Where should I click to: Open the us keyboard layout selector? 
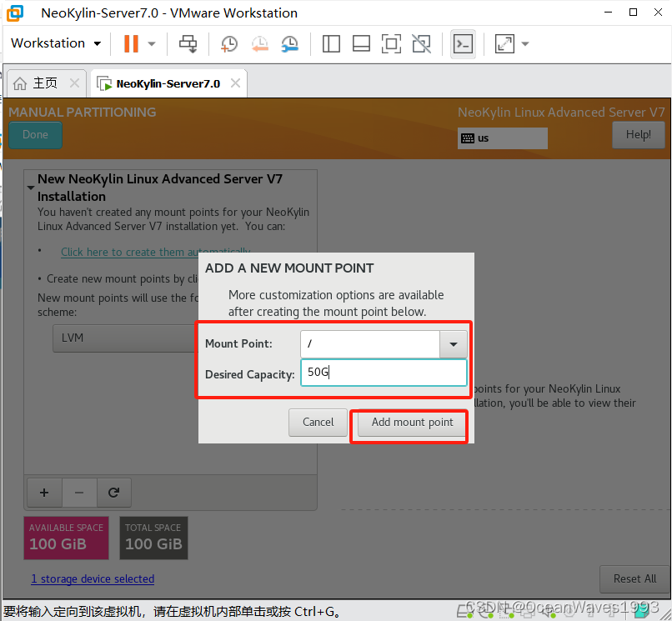(x=502, y=138)
